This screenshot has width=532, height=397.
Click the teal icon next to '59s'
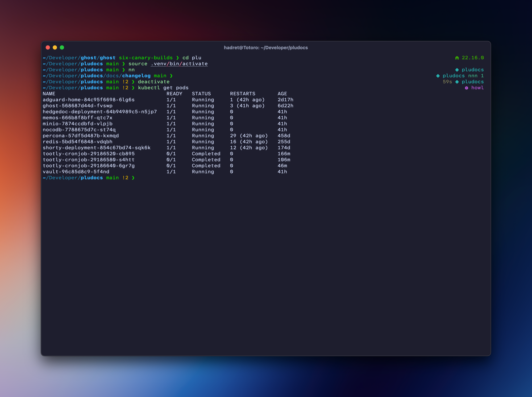(457, 82)
